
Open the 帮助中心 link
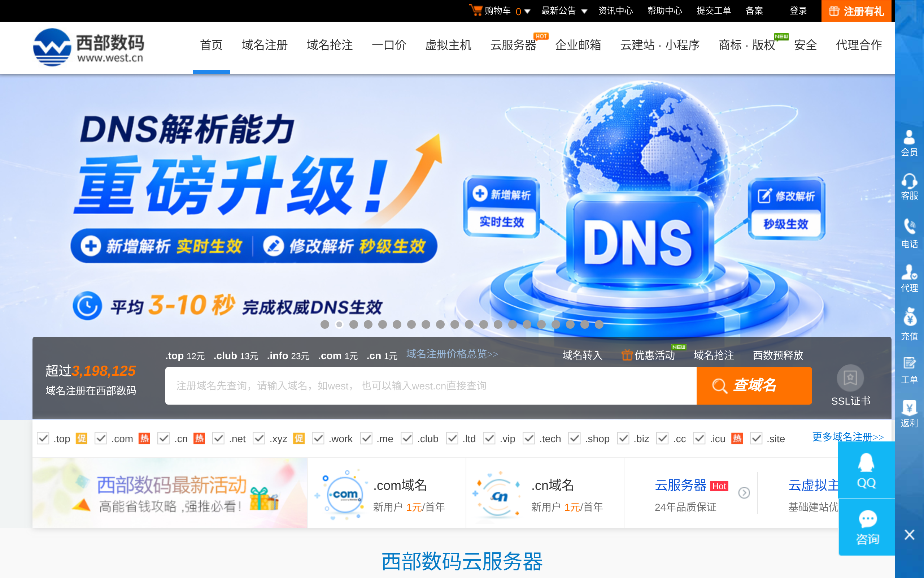664,11
